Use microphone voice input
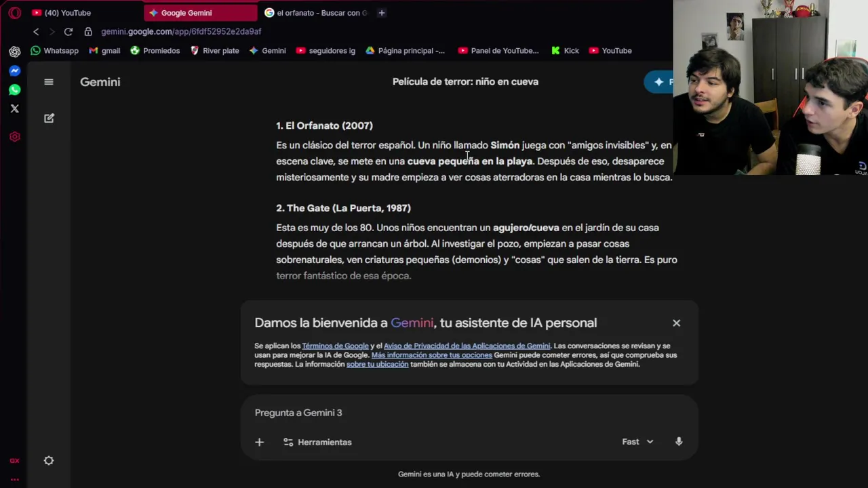This screenshot has width=868, height=488. (x=679, y=442)
